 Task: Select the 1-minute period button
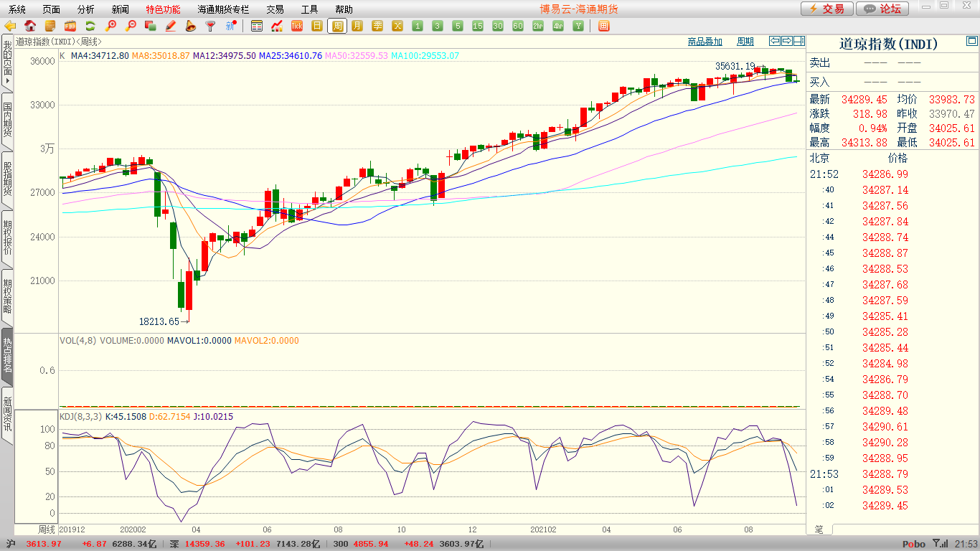(x=418, y=26)
